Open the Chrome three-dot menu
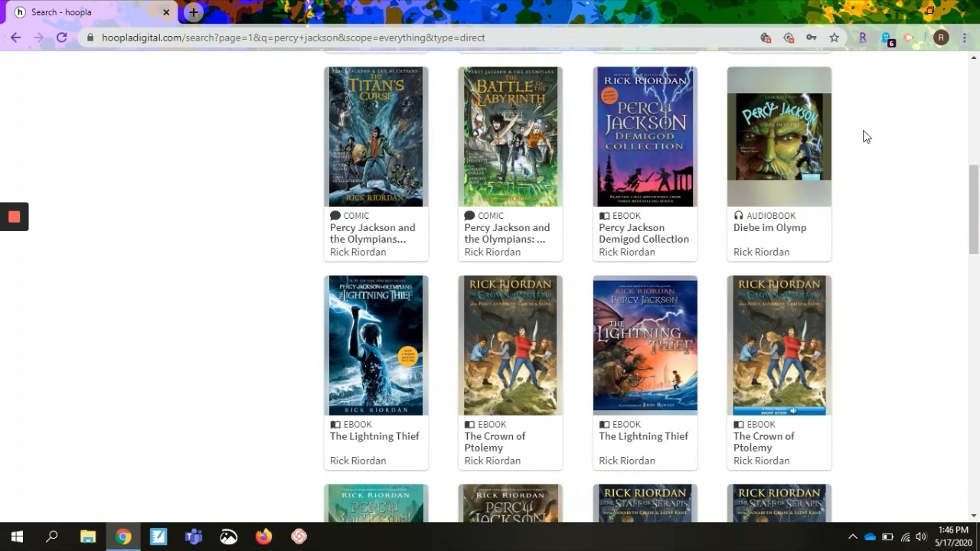Screen dimensions: 980x551 [x=965, y=37]
